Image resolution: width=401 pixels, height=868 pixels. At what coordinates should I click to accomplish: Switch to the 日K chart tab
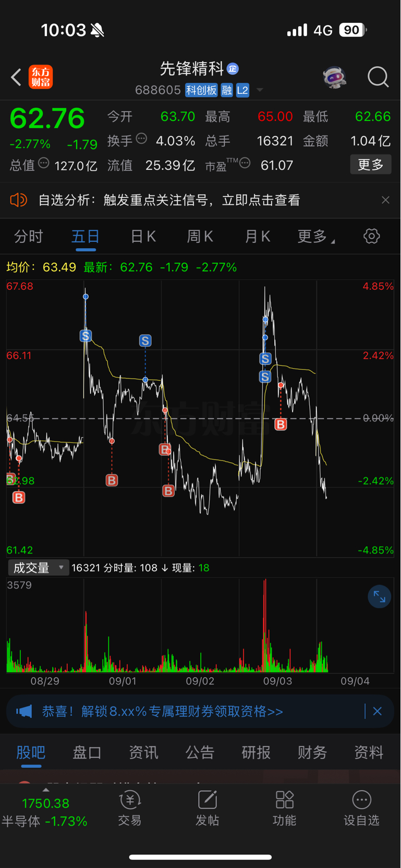tap(143, 237)
